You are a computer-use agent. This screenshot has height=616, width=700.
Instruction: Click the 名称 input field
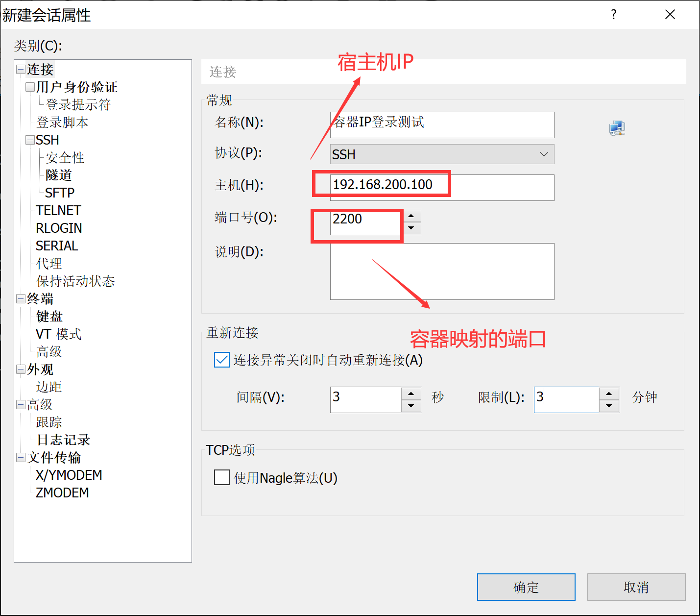pyautogui.click(x=442, y=125)
